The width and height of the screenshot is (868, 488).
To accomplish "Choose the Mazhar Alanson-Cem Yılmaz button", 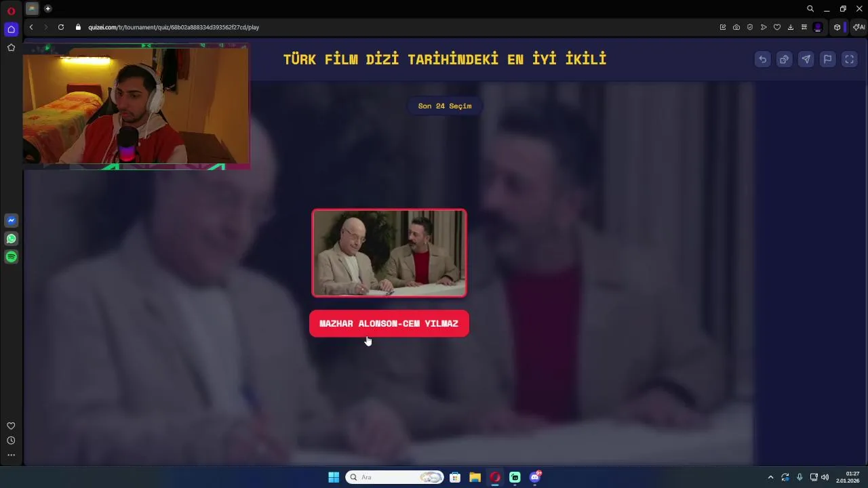I will [389, 323].
